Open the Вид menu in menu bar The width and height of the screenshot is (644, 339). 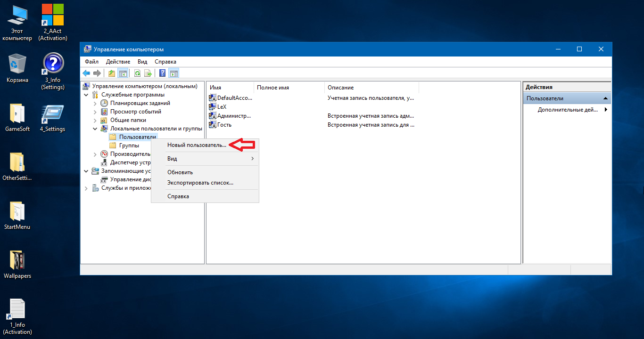click(142, 62)
